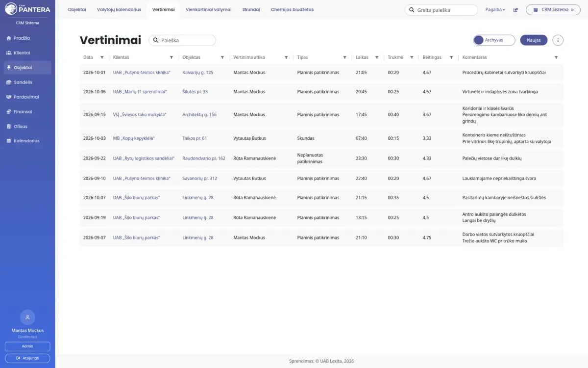Open the Laikas column filter icon

tap(377, 57)
